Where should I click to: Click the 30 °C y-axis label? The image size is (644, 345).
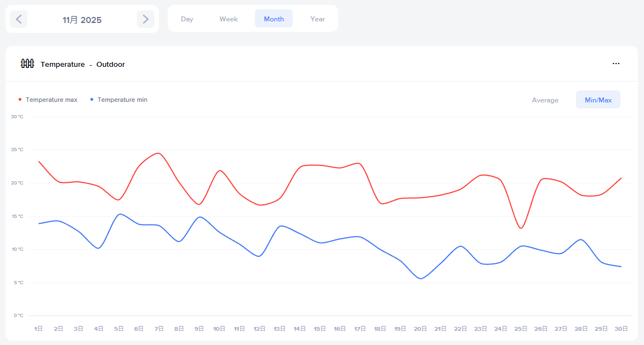pyautogui.click(x=18, y=117)
